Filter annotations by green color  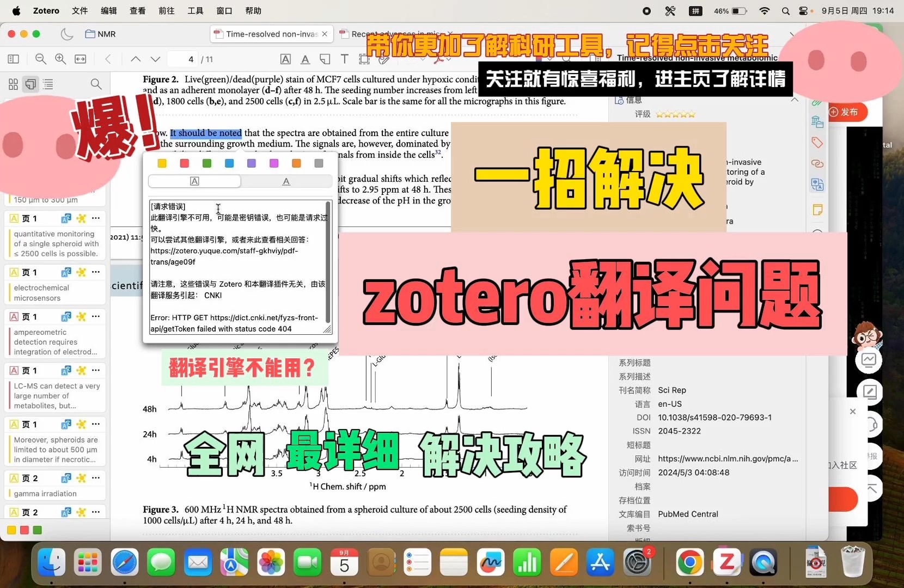click(38, 530)
